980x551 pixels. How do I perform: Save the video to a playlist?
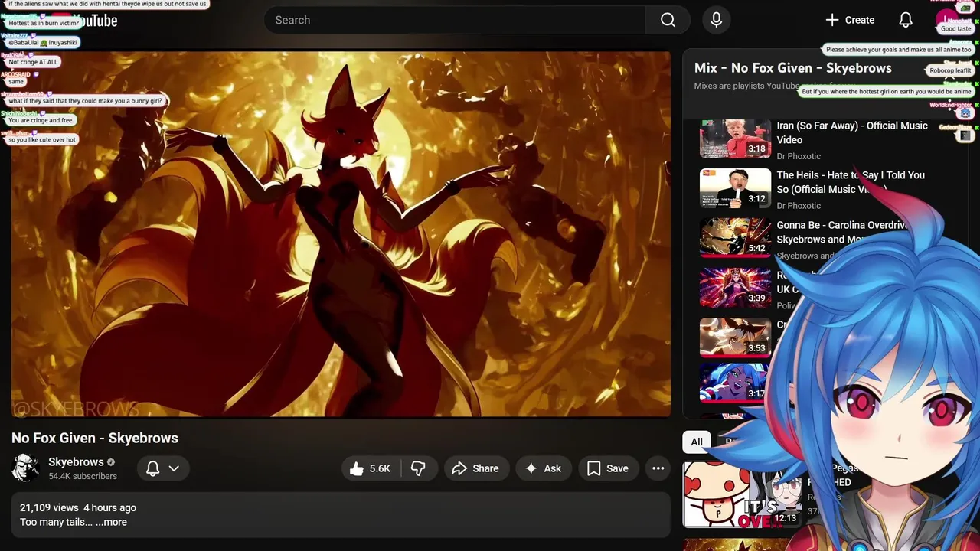click(x=608, y=468)
